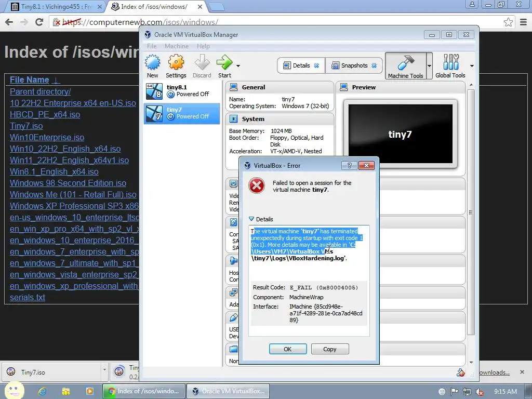The width and height of the screenshot is (532, 399).
Task: Click the browser Back arrow
Action: [x=9, y=22]
